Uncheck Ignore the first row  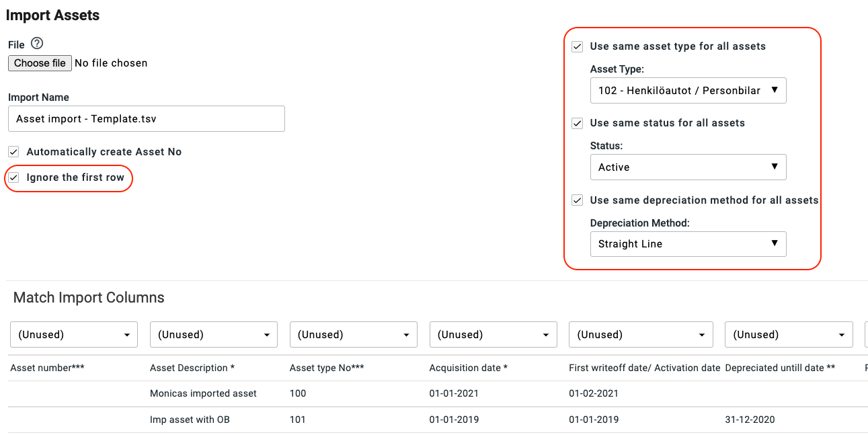pos(14,178)
